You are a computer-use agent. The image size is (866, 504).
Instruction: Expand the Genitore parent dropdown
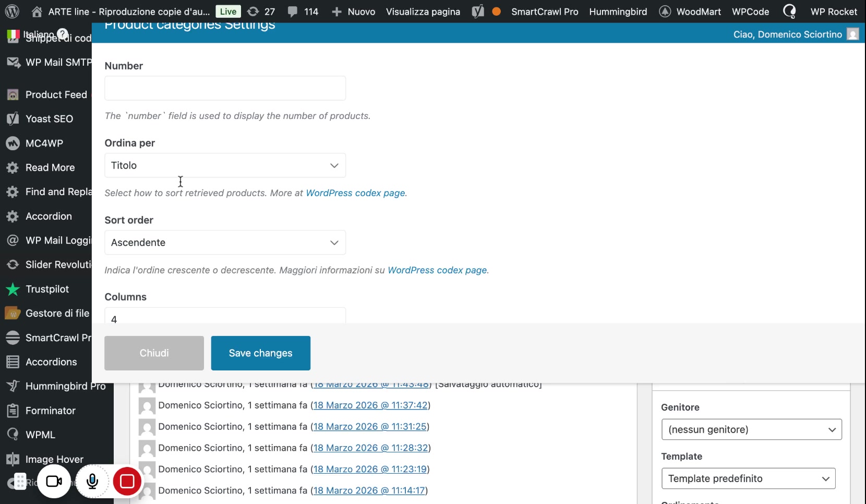coord(751,429)
